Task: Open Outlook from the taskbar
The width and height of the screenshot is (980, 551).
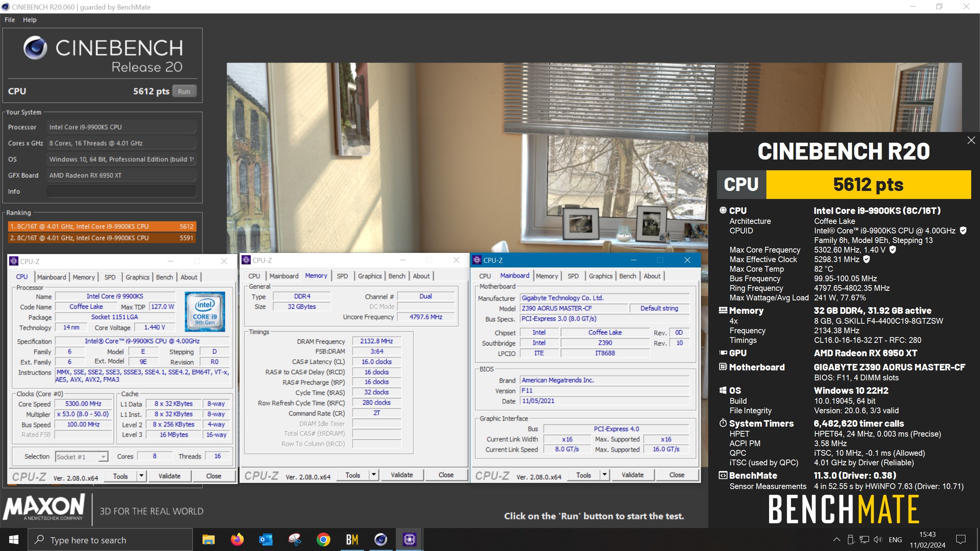Action: [266, 540]
